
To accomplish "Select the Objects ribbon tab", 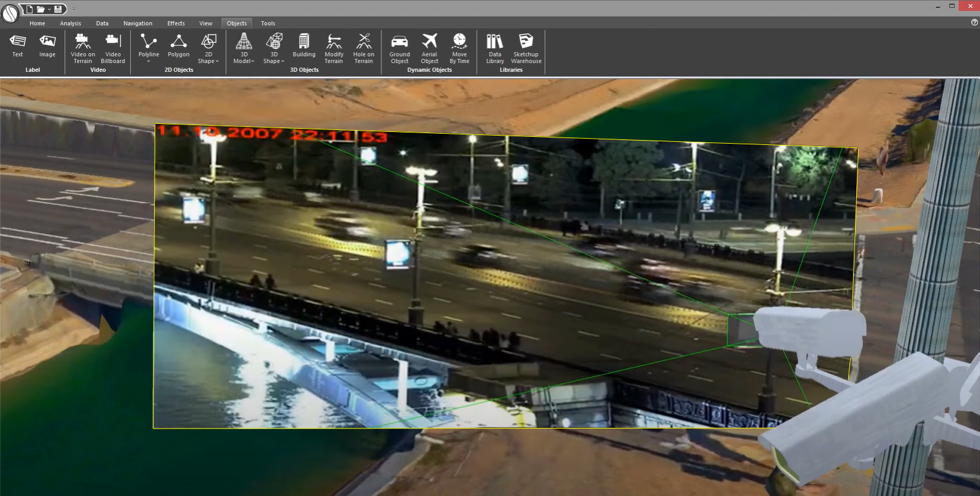I will click(236, 23).
